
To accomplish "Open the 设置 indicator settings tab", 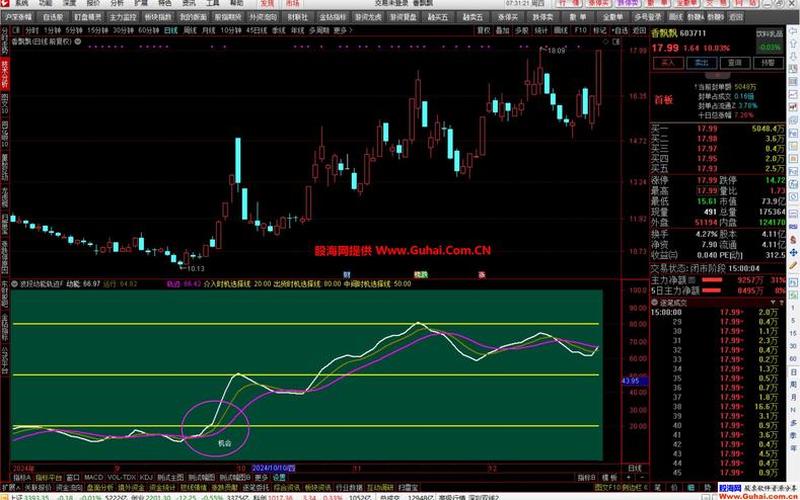I will coord(279,478).
